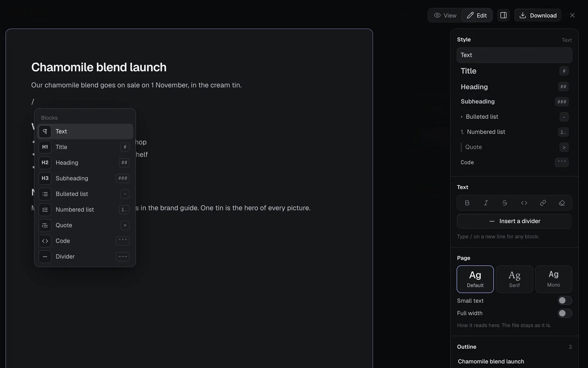This screenshot has width=588, height=368.
Task: Insert a link with the link icon
Action: click(x=543, y=203)
